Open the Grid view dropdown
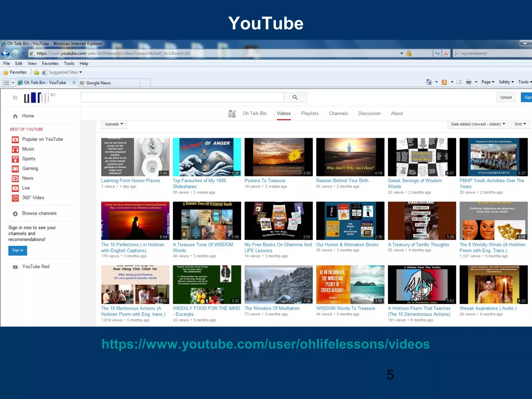 tap(520, 124)
